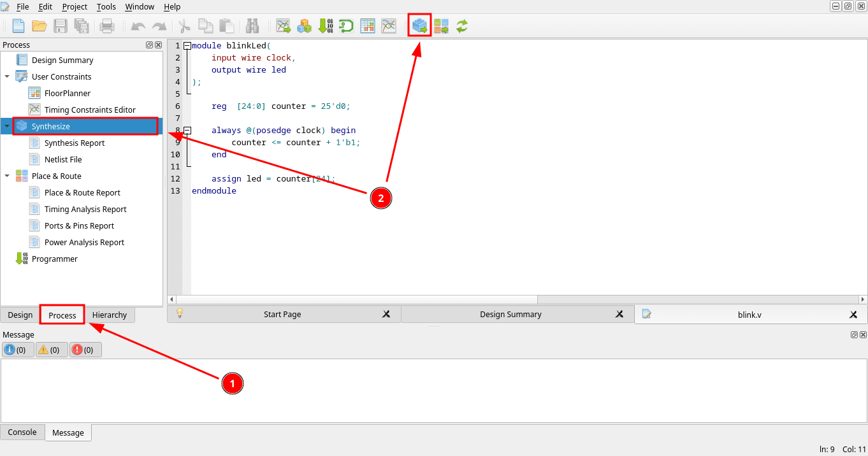Open the Project menu
The height and width of the screenshot is (456, 868).
click(x=75, y=6)
